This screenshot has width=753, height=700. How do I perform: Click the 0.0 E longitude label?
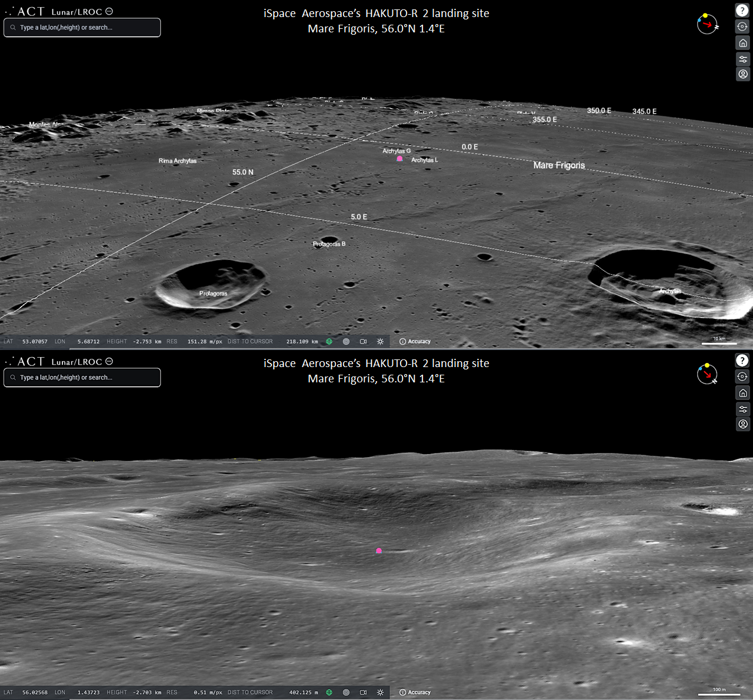[470, 147]
